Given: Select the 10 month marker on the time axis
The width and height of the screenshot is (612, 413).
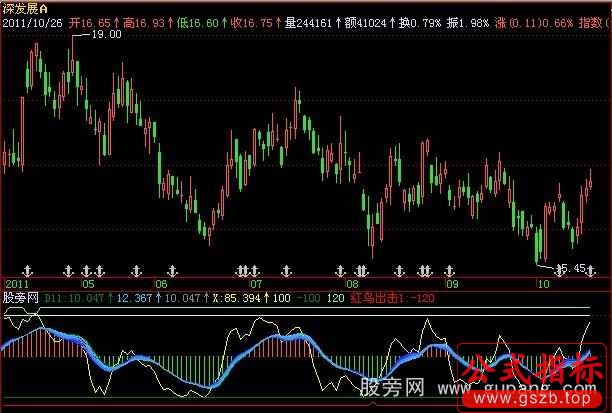Looking at the screenshot, I should tap(543, 284).
